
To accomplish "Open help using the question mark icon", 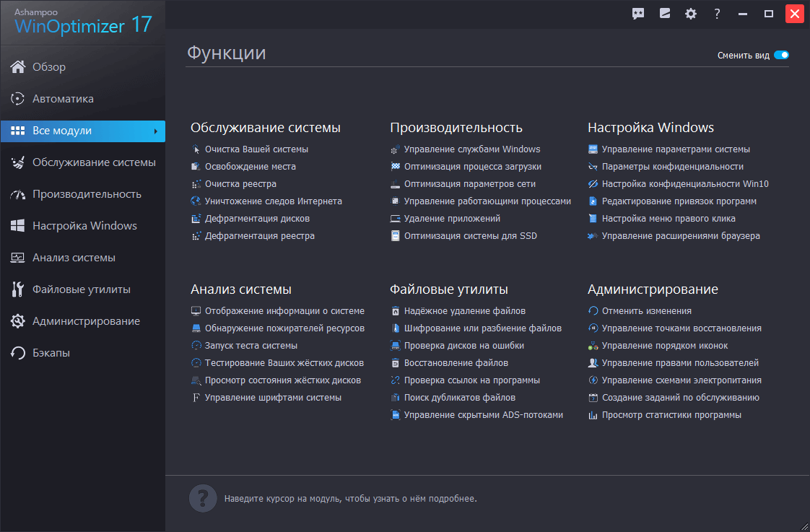I will tap(716, 13).
